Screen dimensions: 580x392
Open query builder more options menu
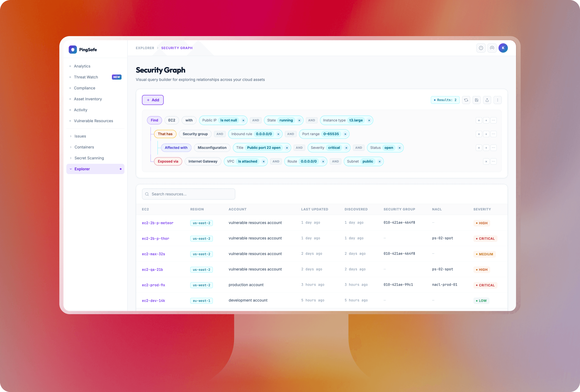(x=498, y=100)
